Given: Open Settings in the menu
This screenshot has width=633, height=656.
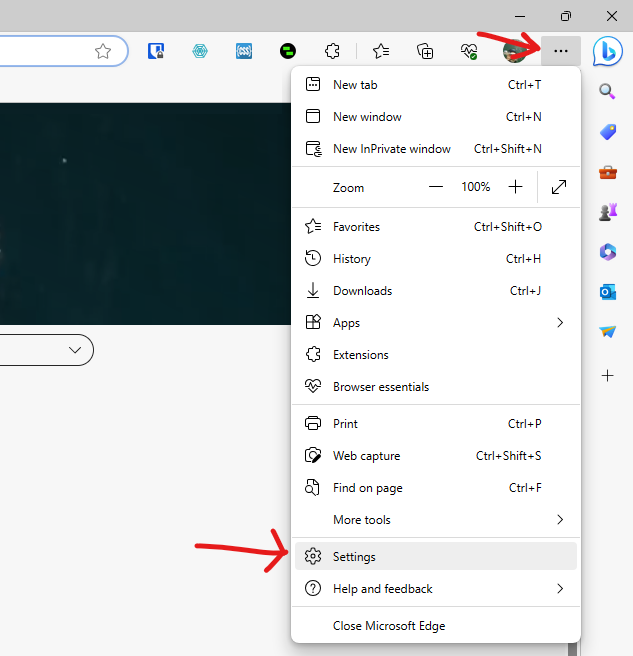Looking at the screenshot, I should (x=436, y=556).
